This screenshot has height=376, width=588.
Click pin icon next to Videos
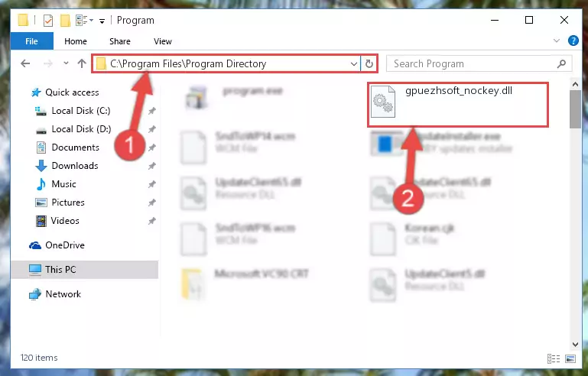click(x=152, y=221)
